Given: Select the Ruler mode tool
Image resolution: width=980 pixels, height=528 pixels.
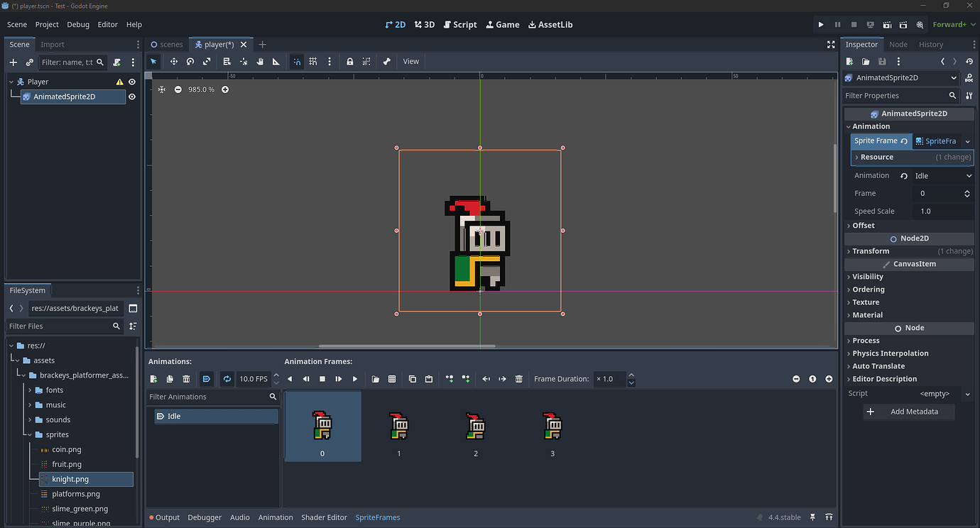Looking at the screenshot, I should [276, 62].
